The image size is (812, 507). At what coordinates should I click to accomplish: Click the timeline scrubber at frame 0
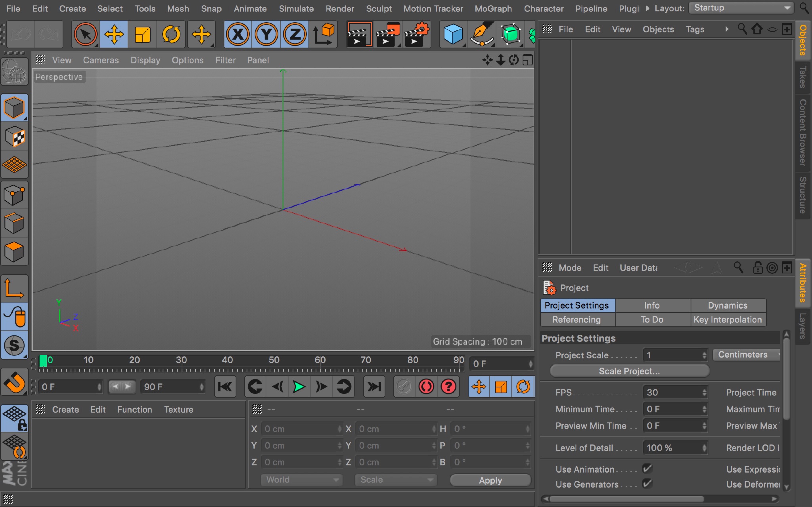coord(44,360)
